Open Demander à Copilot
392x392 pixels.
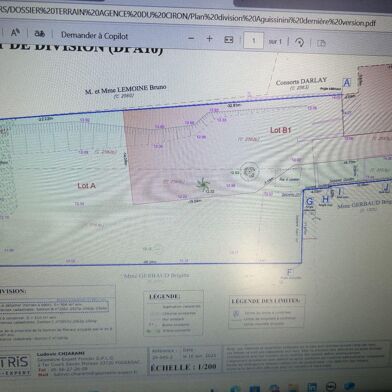[94, 35]
